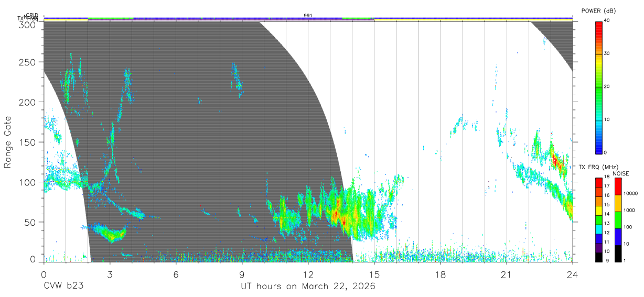Screen dimensions: 644x297
Task: Click the 1000 label on the noise scale
Action: coord(630,211)
